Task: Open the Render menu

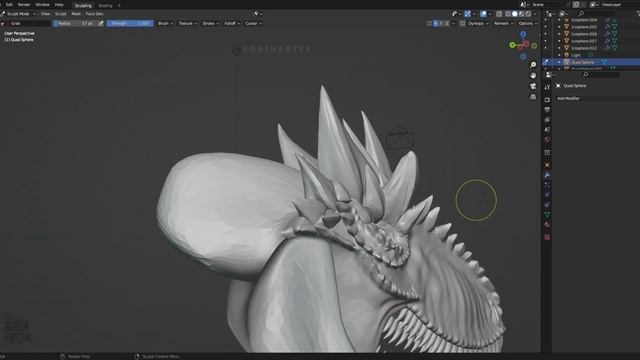Action: pos(24,4)
